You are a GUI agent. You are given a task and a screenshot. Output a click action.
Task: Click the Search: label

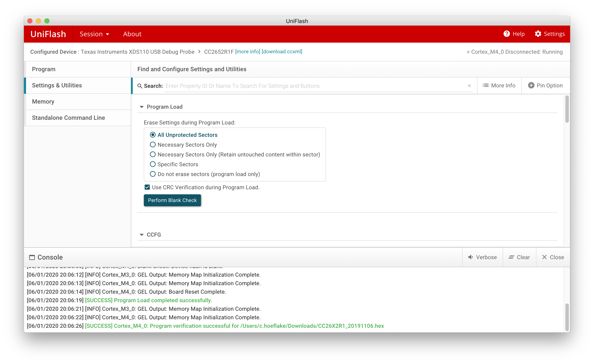[x=153, y=86]
